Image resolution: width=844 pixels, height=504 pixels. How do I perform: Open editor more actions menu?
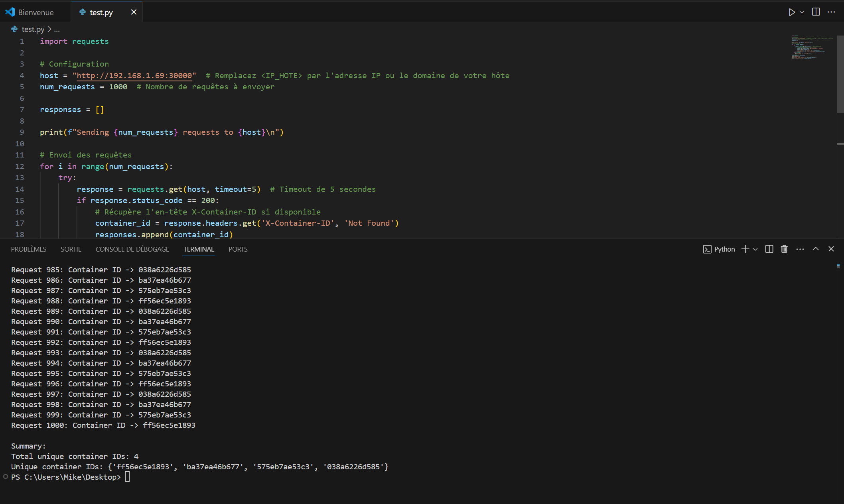point(831,12)
